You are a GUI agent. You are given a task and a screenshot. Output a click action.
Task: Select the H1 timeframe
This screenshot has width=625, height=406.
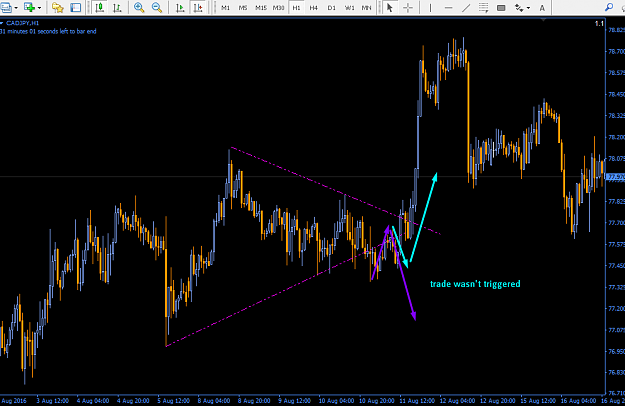[x=296, y=8]
